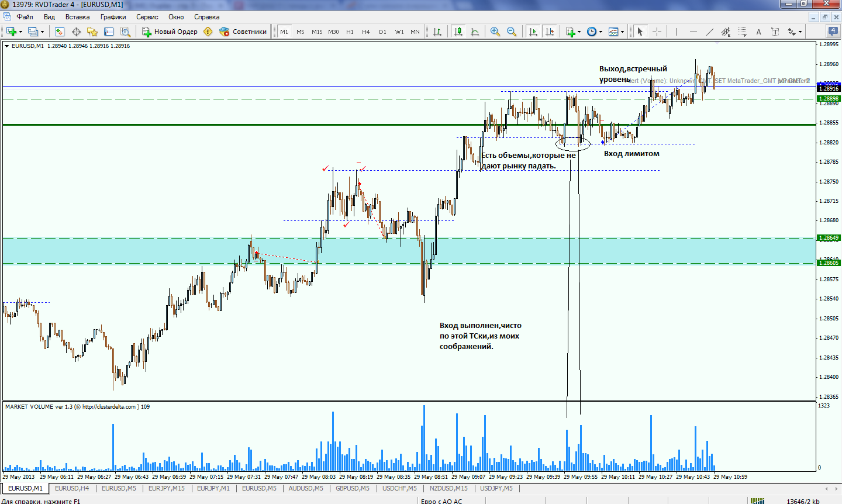Expand the periods dropdown arrow
The image size is (842, 504).
(601, 32)
